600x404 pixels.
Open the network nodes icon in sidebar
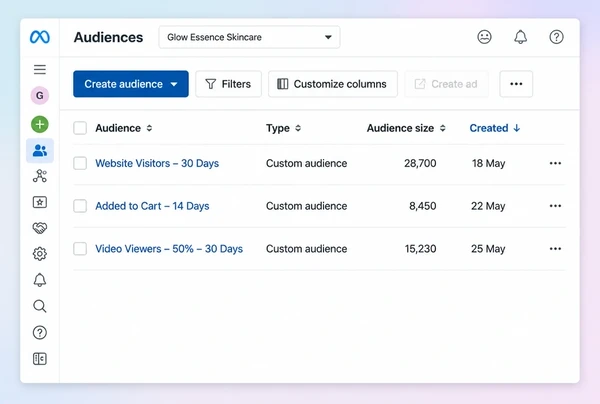40,176
